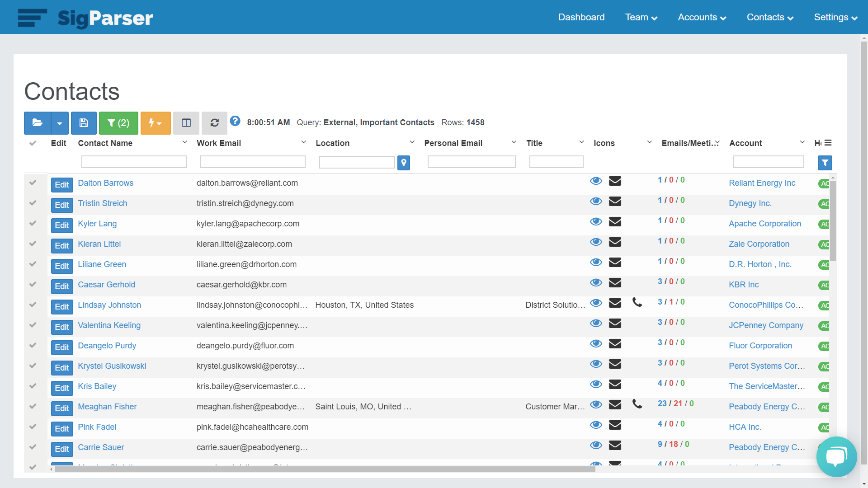Go to the Dashboard page
The image size is (868, 488).
point(581,17)
